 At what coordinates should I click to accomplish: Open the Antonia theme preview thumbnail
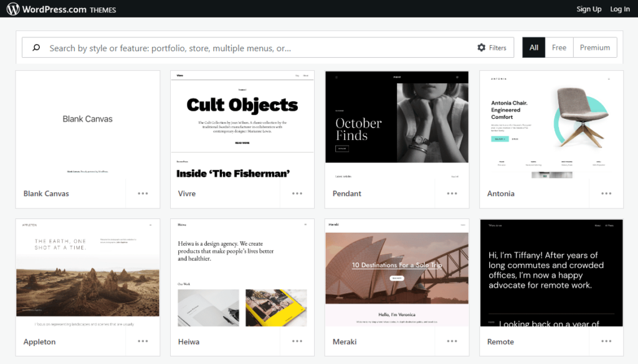551,125
